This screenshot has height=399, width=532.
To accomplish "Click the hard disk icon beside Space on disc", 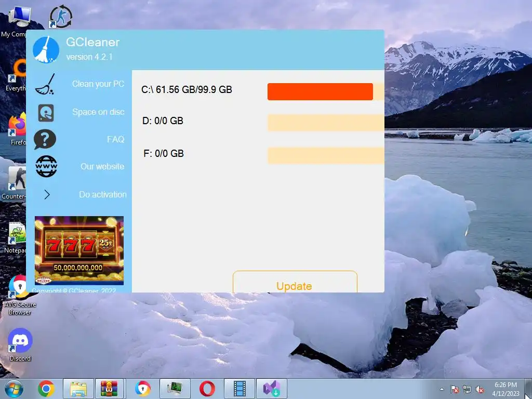I will [x=46, y=113].
